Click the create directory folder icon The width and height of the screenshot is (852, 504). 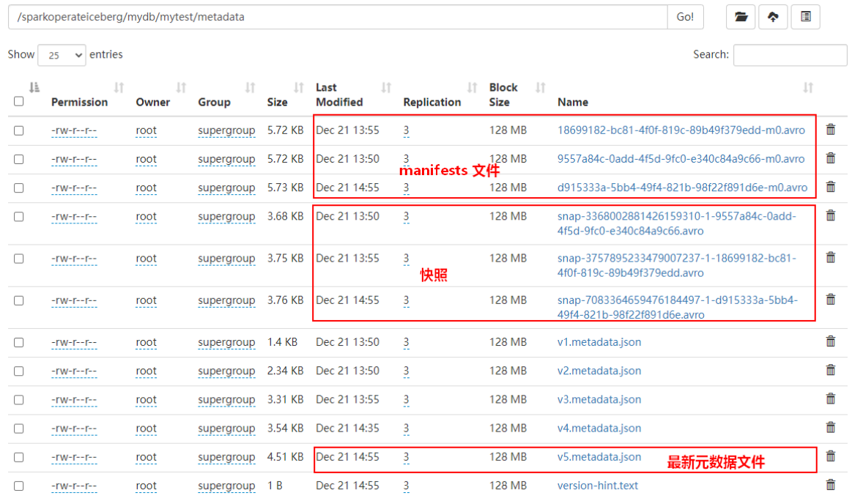tap(741, 17)
